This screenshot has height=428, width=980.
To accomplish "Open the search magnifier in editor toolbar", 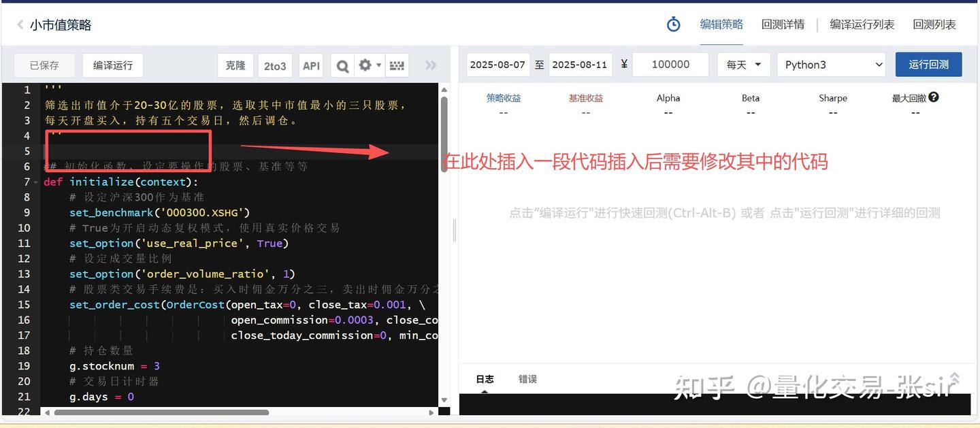I will 342,65.
